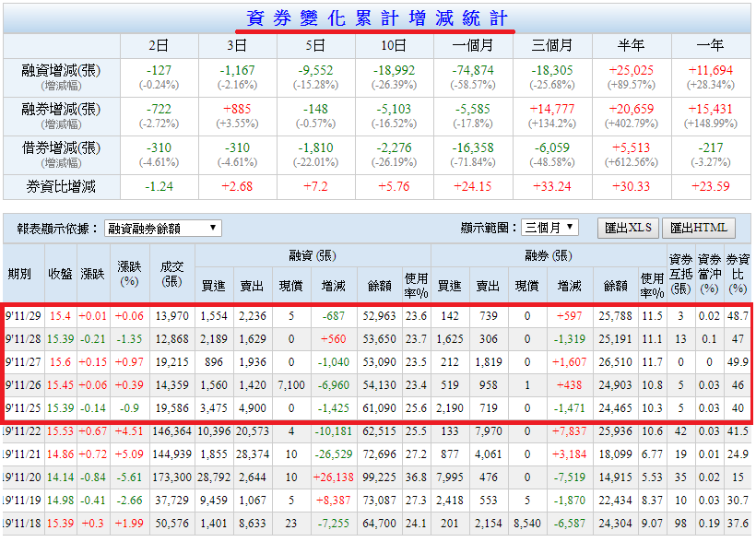Click the 收盤 column header
The width and height of the screenshot is (756, 542).
pyautogui.click(x=60, y=274)
